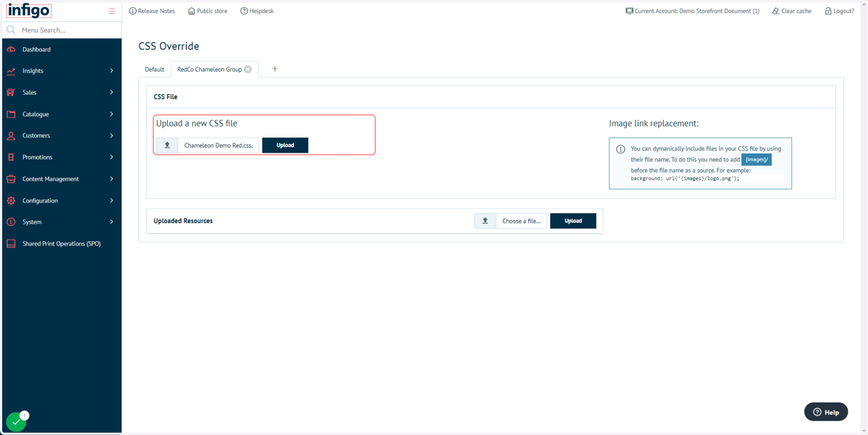
Task: Open Shared Print Operations (SPO) menu item
Action: (61, 244)
